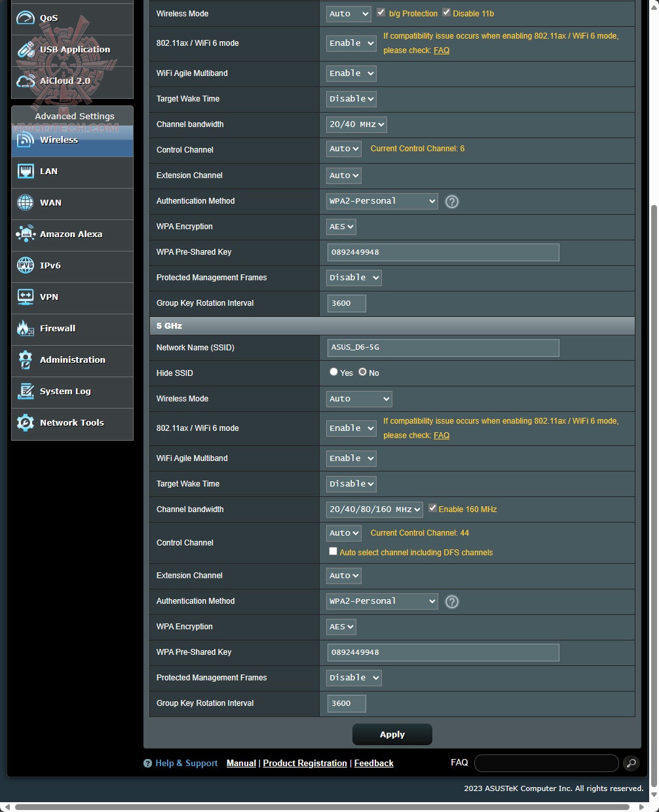Open 5 GHz WiFi Agile Multiband dropdown
This screenshot has width=659, height=812.
(x=351, y=458)
